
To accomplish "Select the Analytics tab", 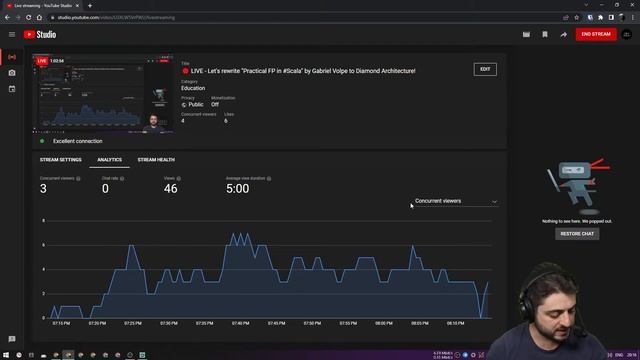I will click(x=109, y=160).
